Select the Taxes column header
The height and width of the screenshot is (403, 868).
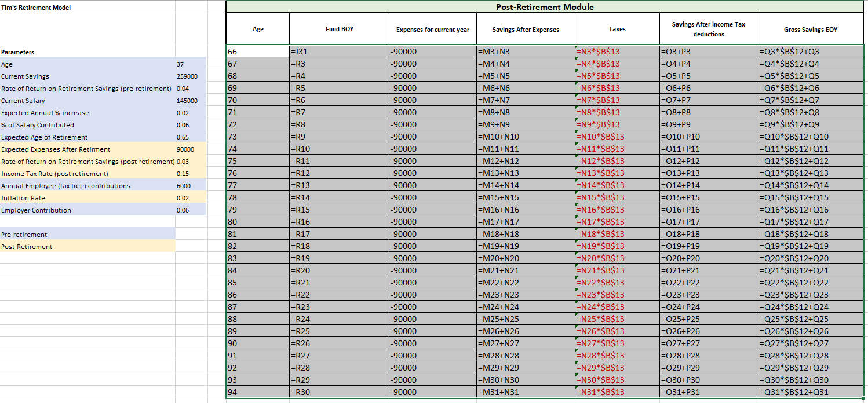click(x=617, y=29)
